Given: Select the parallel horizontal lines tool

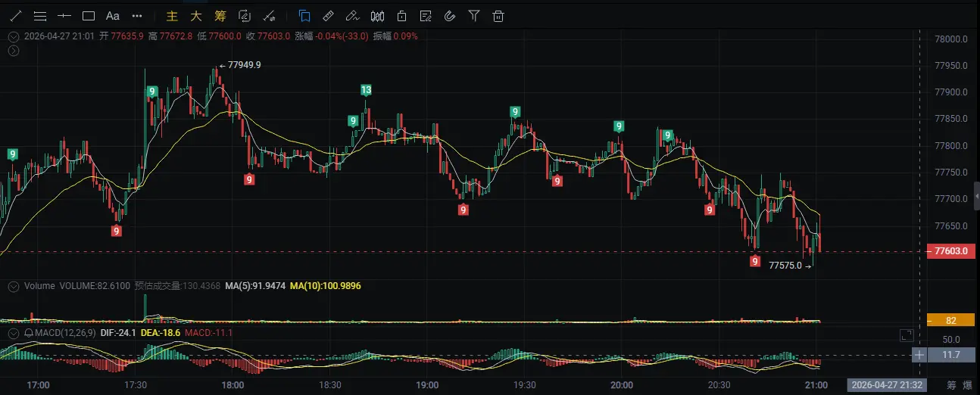Looking at the screenshot, I should coord(40,16).
